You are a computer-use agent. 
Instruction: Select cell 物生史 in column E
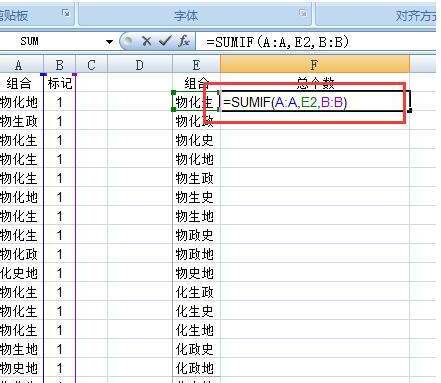(x=196, y=197)
